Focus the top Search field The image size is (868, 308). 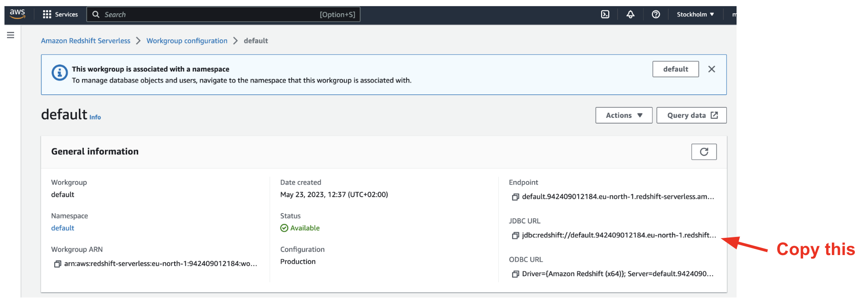[223, 15]
